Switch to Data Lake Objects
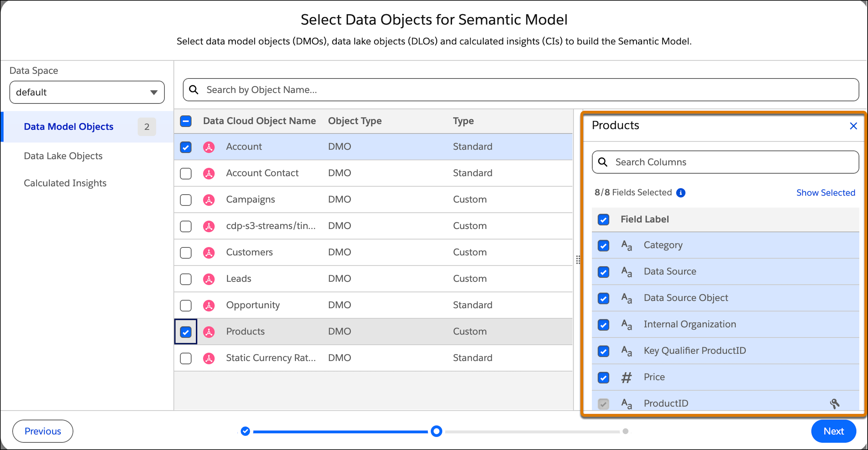 (63, 156)
